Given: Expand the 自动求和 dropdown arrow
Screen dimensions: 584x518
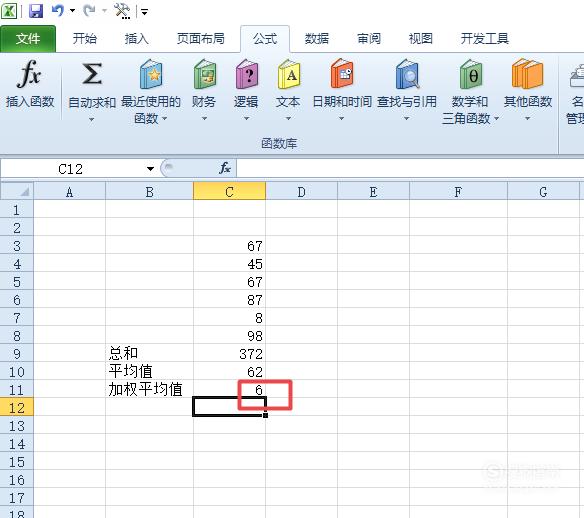Looking at the screenshot, I should (92, 119).
